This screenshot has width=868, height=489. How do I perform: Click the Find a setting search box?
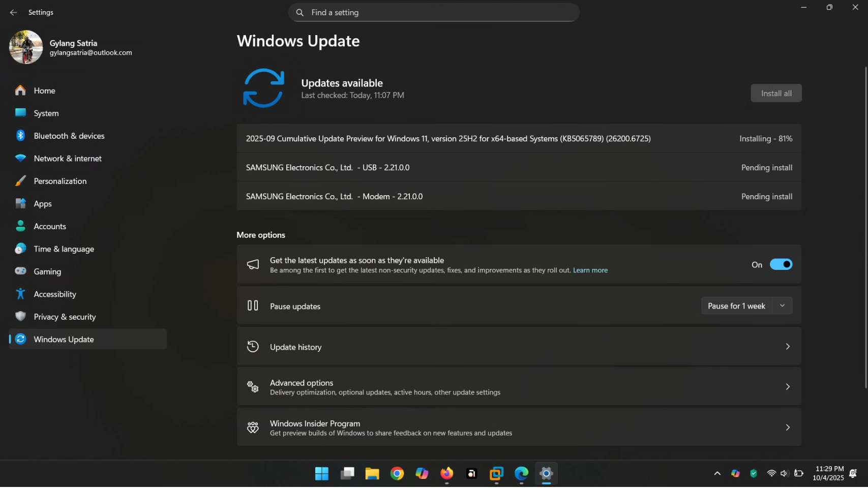click(x=434, y=12)
